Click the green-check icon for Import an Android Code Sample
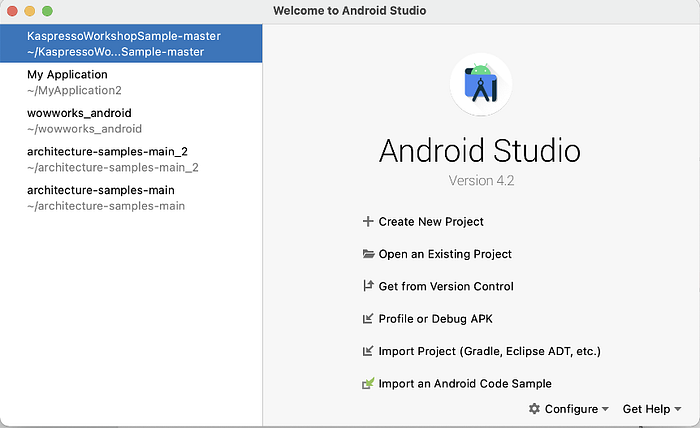700x429 pixels. click(368, 383)
